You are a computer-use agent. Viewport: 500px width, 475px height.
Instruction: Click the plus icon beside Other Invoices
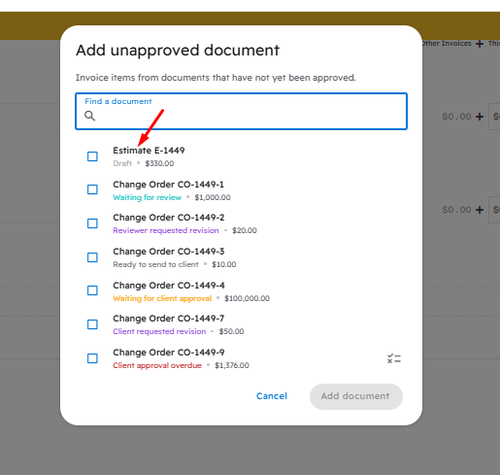click(479, 44)
